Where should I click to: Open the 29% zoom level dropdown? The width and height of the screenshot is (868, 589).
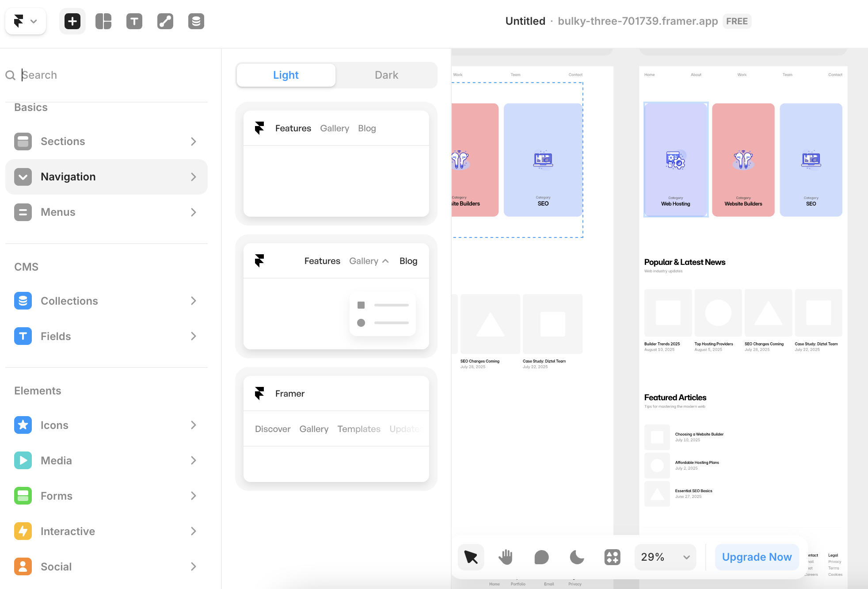coord(665,557)
